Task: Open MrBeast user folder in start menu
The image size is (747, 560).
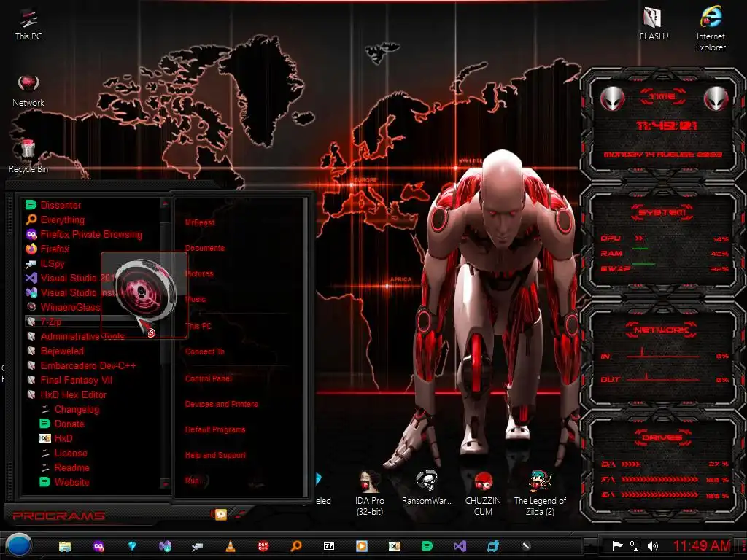Action: coord(200,222)
